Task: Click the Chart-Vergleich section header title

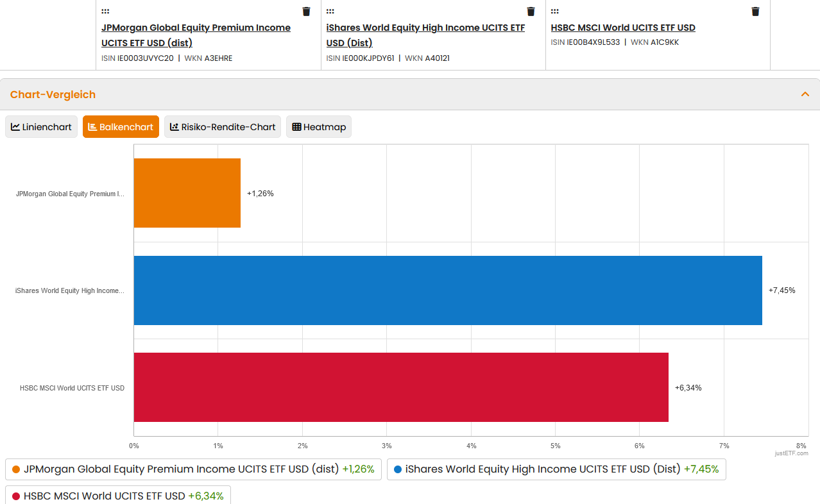Action: pyautogui.click(x=53, y=94)
